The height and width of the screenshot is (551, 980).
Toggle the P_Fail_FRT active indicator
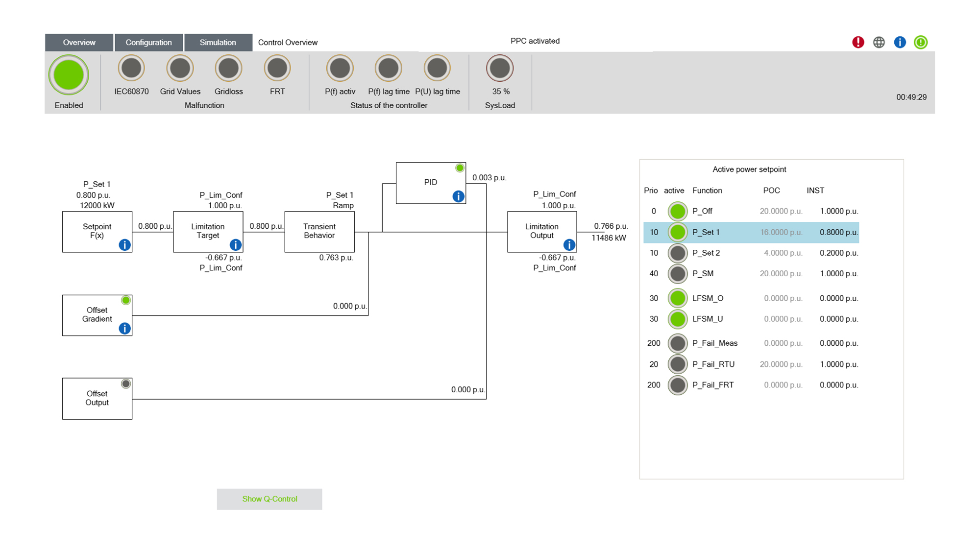pos(678,385)
